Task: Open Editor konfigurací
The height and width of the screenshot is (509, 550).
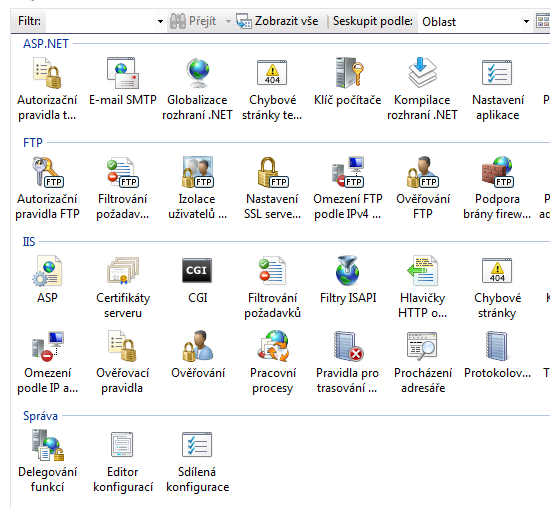Action: coord(122,461)
